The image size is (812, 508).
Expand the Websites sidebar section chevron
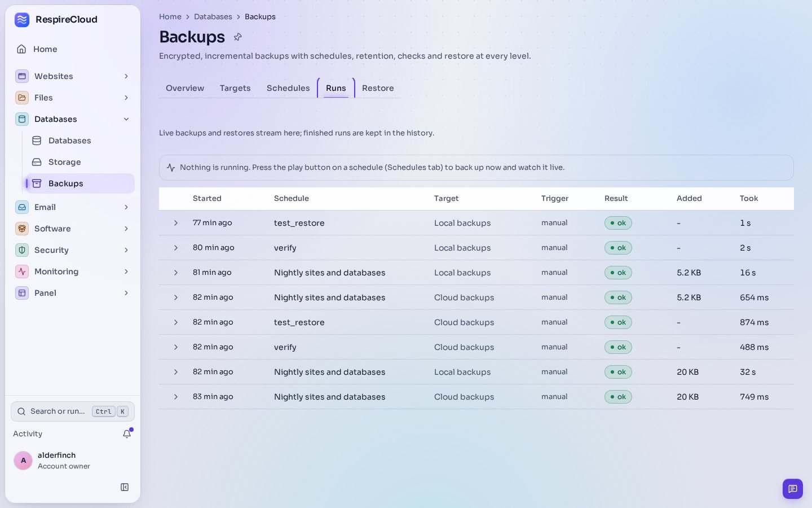tap(126, 76)
